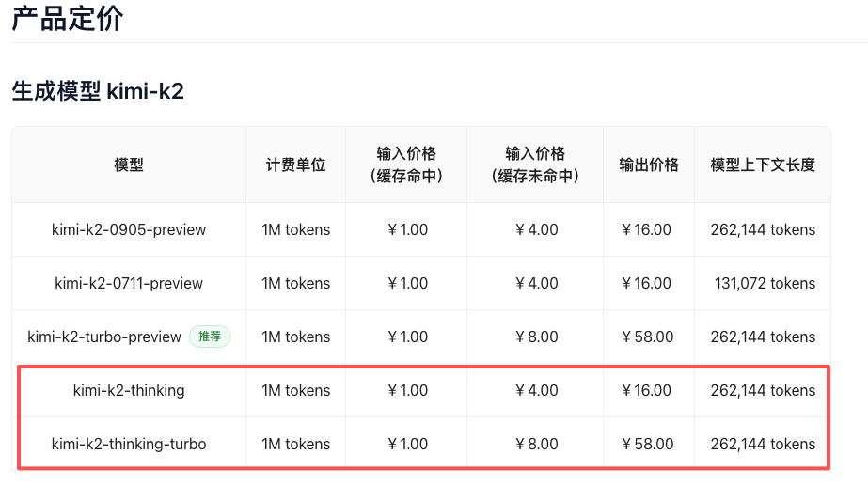Click the 输入价格（缓存未命中）column header
Screen dimensions: 868x486
coord(535,165)
